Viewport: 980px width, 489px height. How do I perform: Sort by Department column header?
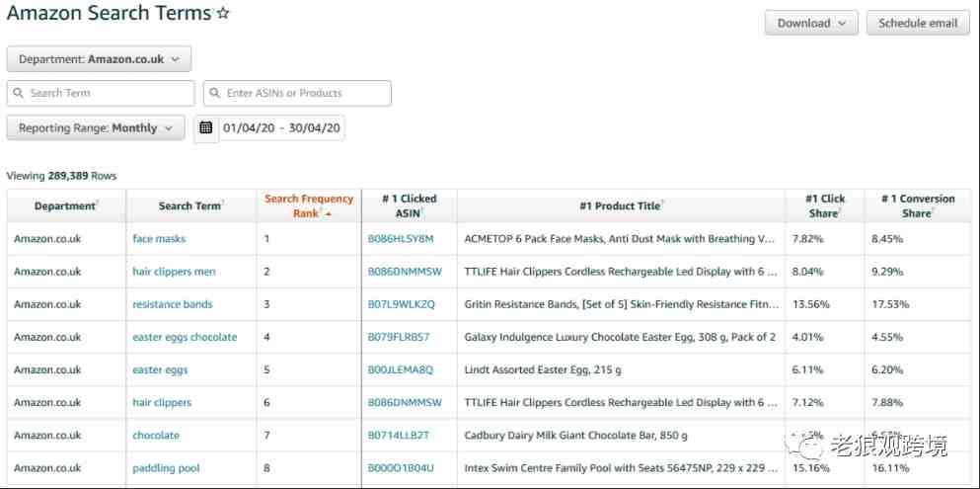(x=65, y=205)
